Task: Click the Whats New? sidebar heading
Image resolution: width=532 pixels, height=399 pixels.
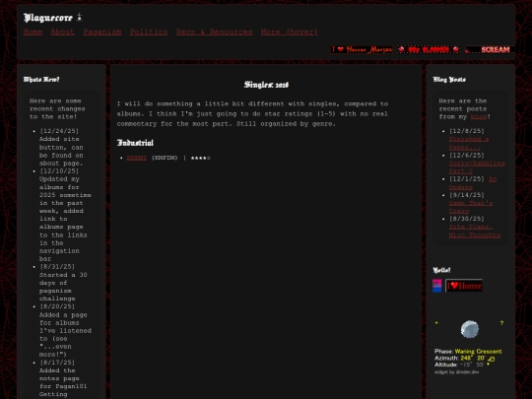Action: coord(41,80)
